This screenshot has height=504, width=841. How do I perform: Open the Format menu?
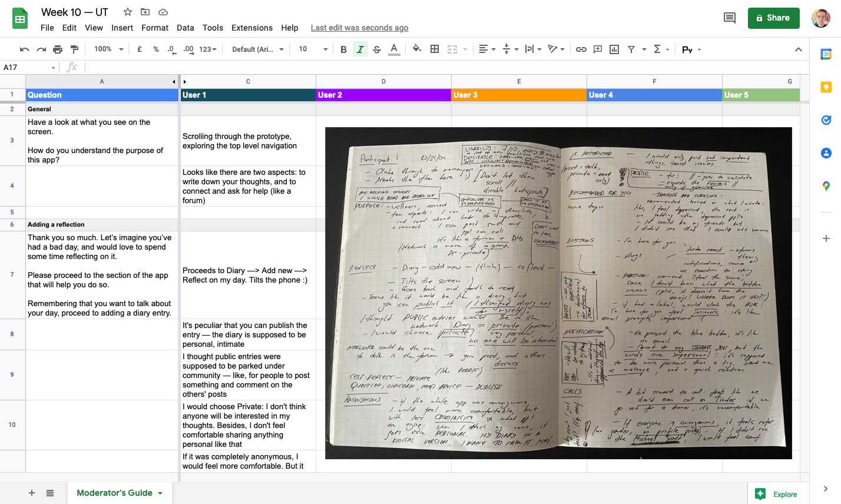pyautogui.click(x=154, y=28)
